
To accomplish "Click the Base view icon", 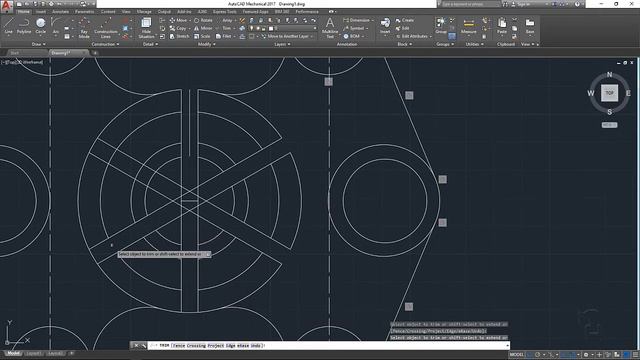I will 530,25.
